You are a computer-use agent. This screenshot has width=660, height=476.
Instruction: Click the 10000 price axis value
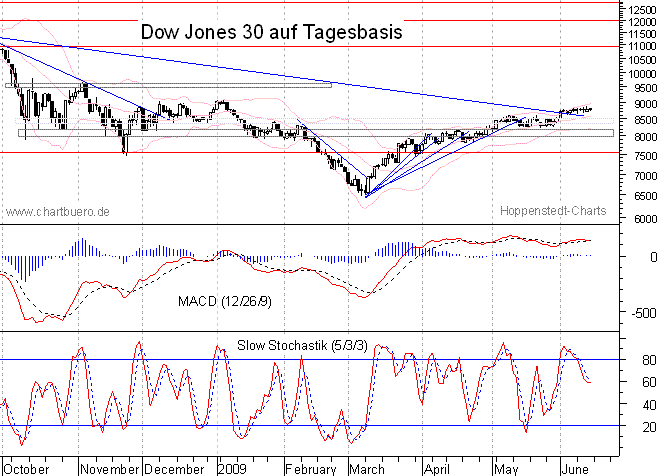click(642, 74)
